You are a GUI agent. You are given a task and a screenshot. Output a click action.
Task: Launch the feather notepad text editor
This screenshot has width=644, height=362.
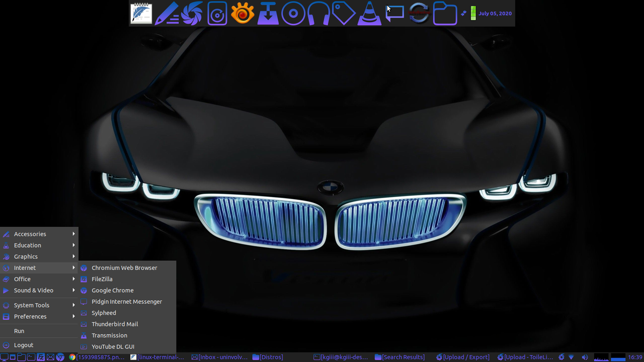click(x=141, y=13)
